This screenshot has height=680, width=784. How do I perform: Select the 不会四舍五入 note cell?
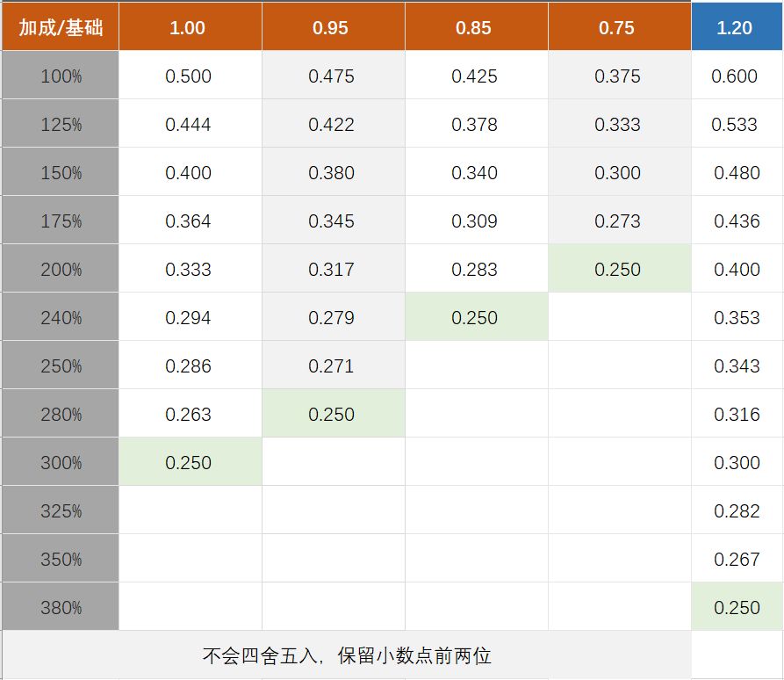(347, 656)
